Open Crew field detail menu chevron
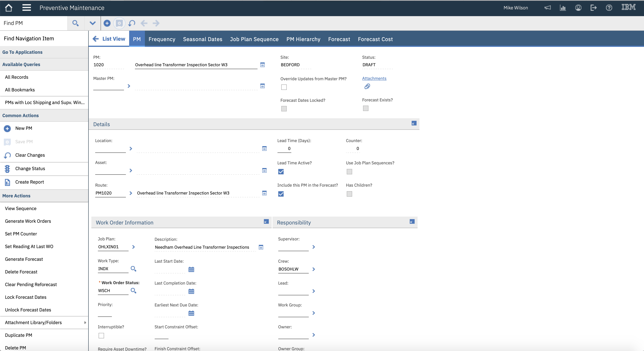This screenshot has width=644, height=351. pos(314,269)
